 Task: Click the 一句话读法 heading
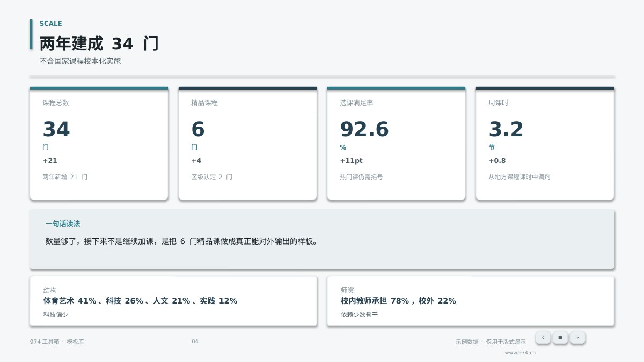(63, 224)
